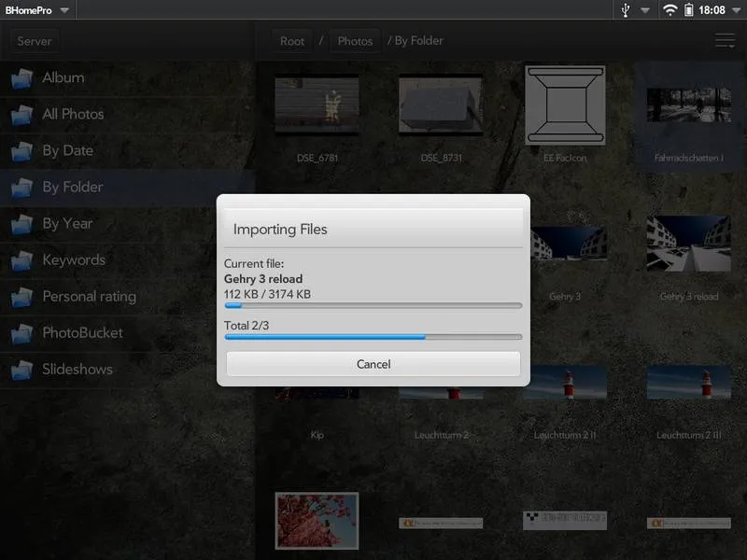Click the Keywords folder icon
The width and height of the screenshot is (747, 560).
21,260
